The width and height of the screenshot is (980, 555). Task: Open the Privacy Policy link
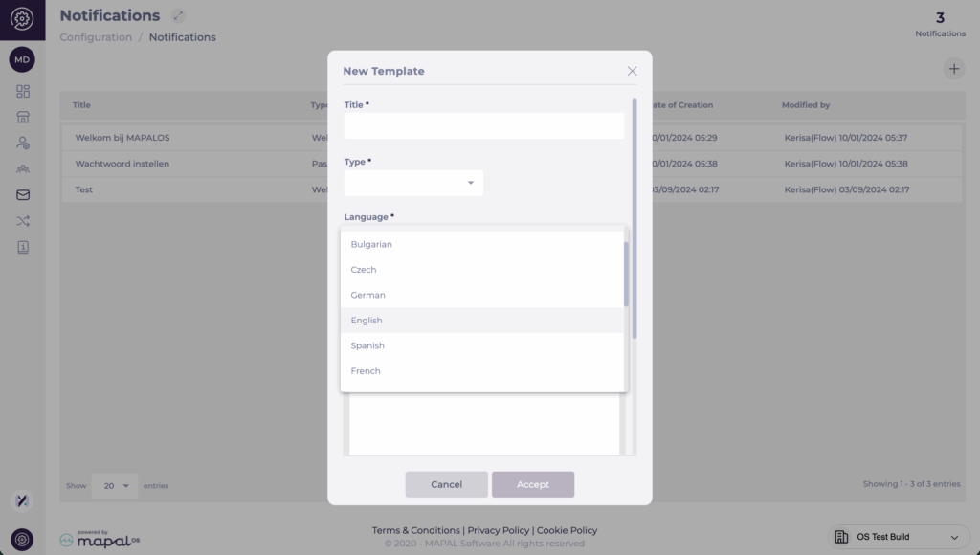pyautogui.click(x=499, y=530)
